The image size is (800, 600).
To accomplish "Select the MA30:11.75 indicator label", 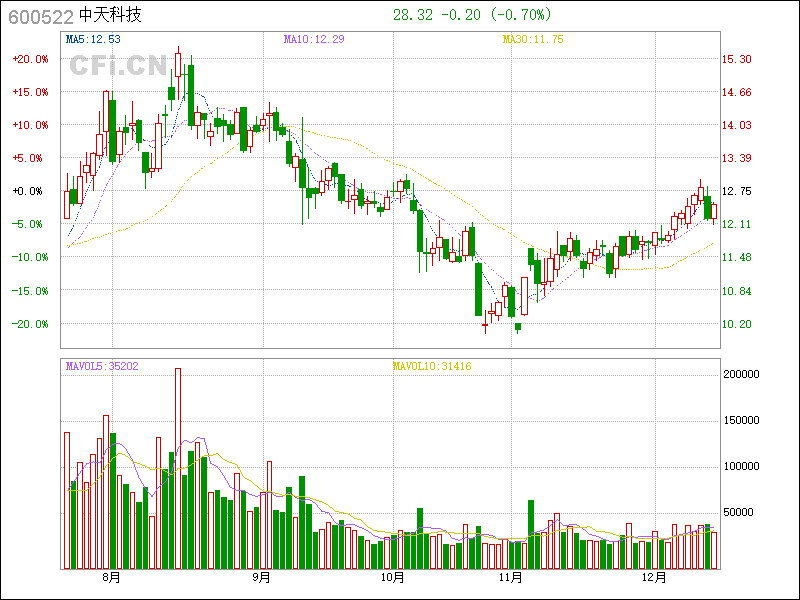I will 533,39.
